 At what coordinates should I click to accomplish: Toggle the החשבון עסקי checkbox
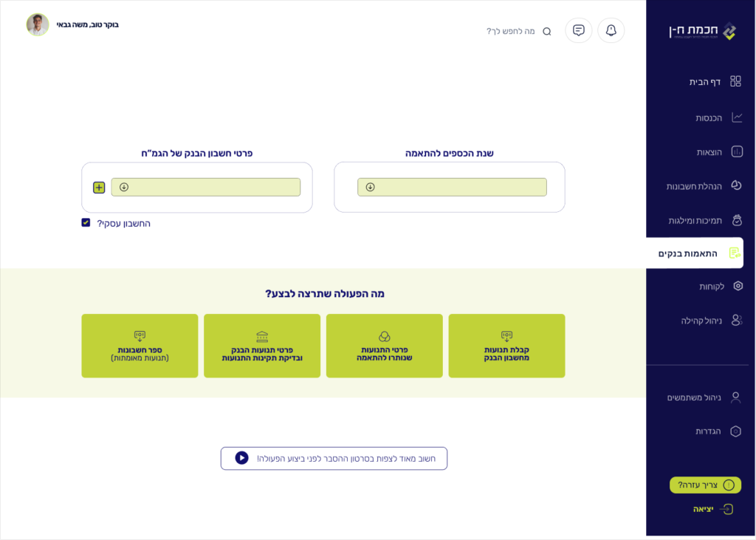click(86, 222)
